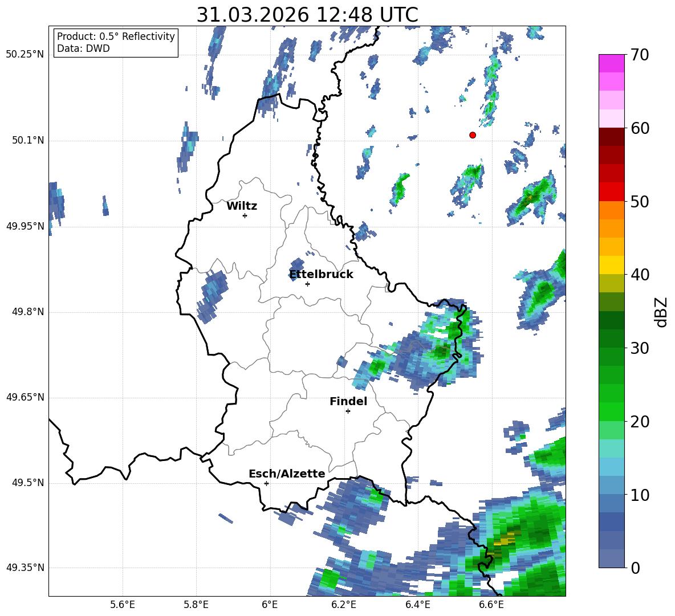Click the Ettelbruck city label
This screenshot has width=675, height=616.
click(x=321, y=275)
